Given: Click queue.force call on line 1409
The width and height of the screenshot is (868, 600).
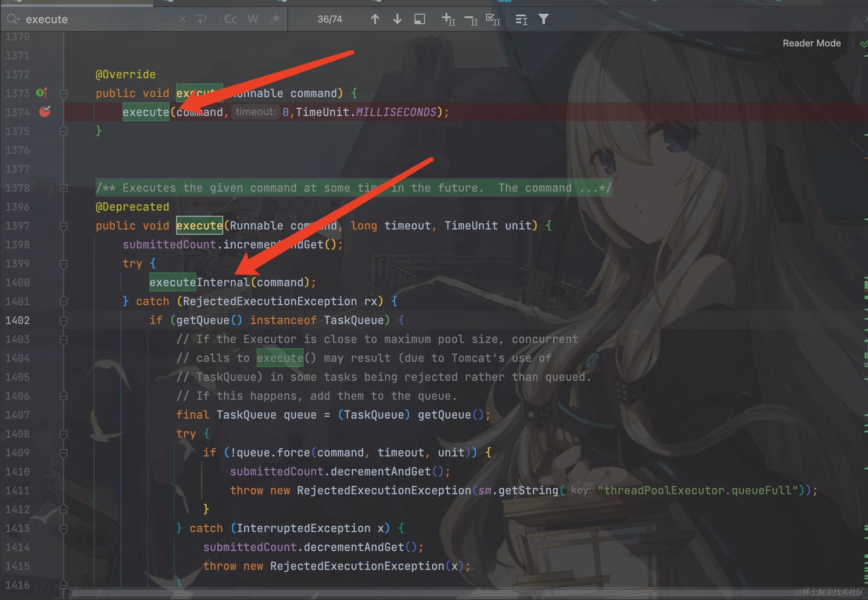Looking at the screenshot, I should pos(273,453).
